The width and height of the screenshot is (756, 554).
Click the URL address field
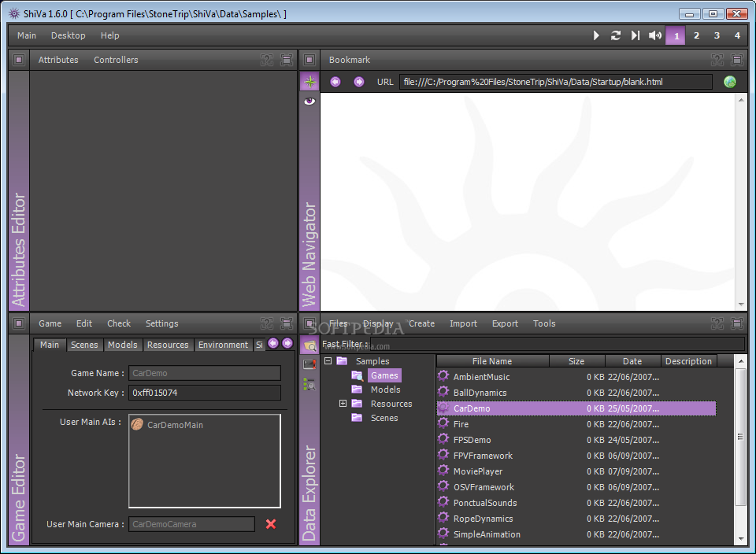(x=555, y=82)
